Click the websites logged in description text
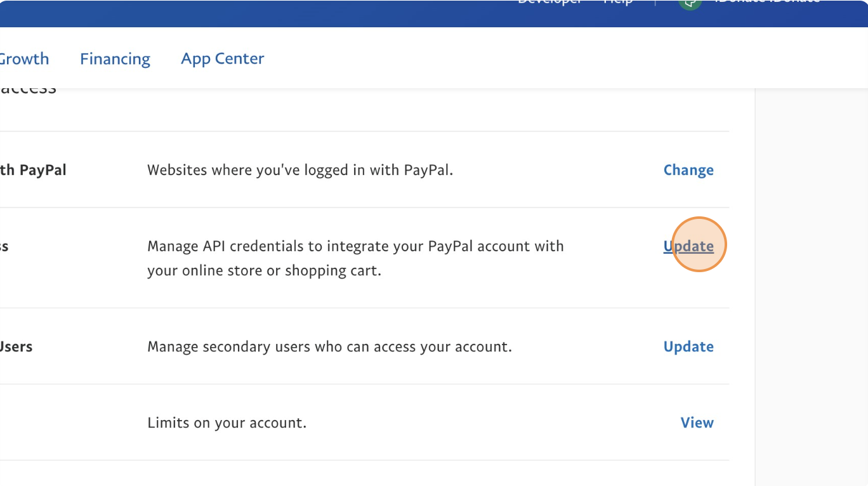Image resolution: width=868 pixels, height=486 pixels. click(300, 169)
